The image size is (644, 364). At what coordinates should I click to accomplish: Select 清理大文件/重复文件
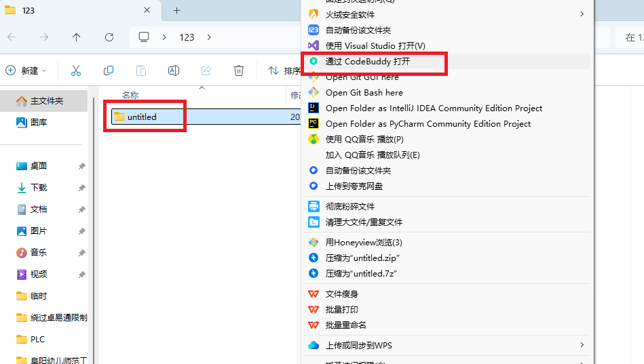coord(447,222)
